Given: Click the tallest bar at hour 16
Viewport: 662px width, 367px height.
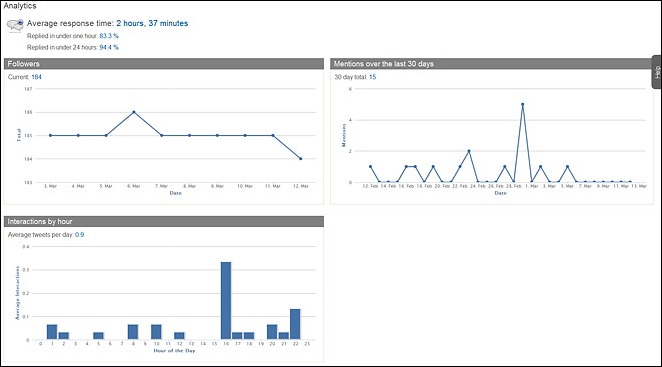Looking at the screenshot, I should pos(226,301).
